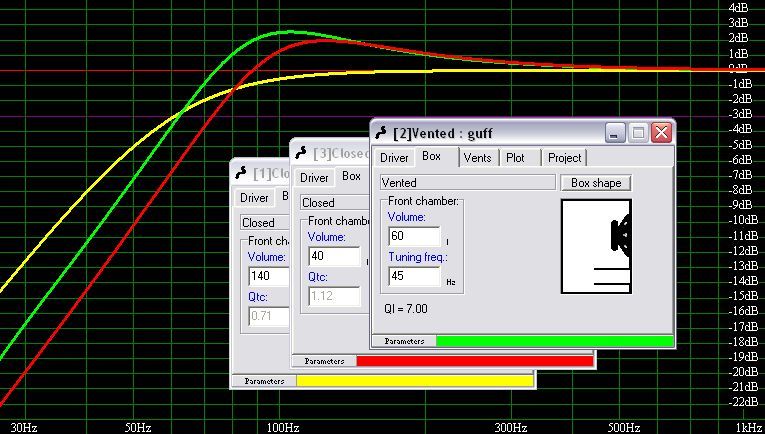Image resolution: width=765 pixels, height=434 pixels.
Task: Click the Box shape button
Action: 596,183
